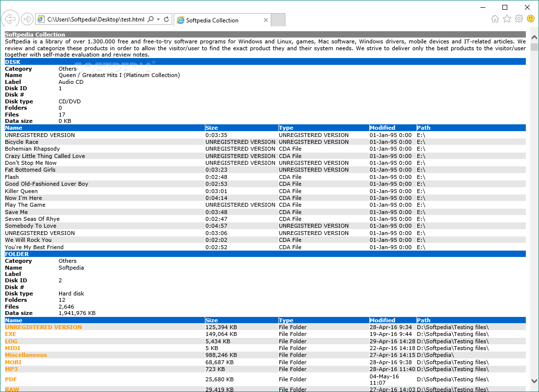This screenshot has width=539, height=392.
Task: Close the browser window
Action: [x=527, y=7]
